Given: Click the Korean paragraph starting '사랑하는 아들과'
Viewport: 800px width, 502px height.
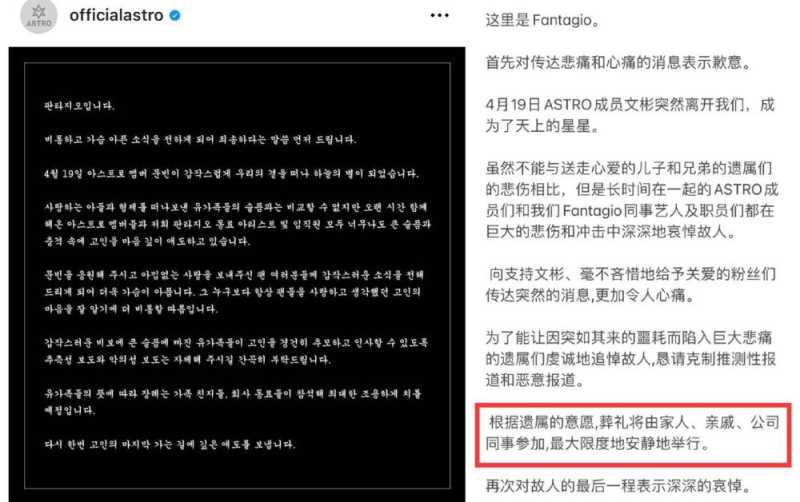Looking at the screenshot, I should click(237, 224).
